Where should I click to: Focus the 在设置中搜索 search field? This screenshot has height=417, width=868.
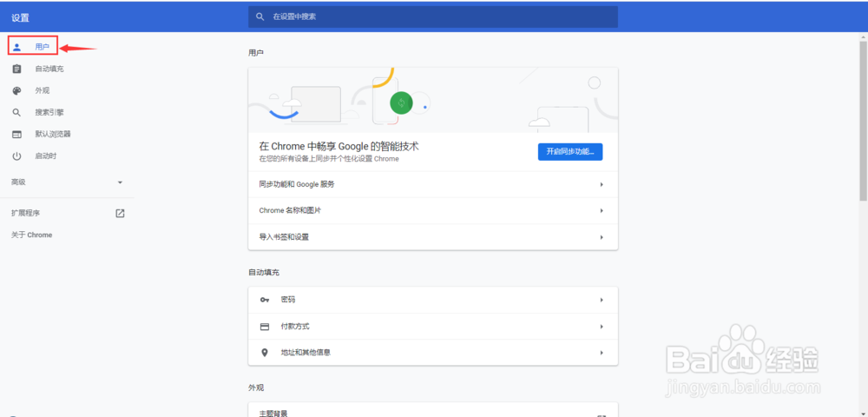point(433,17)
